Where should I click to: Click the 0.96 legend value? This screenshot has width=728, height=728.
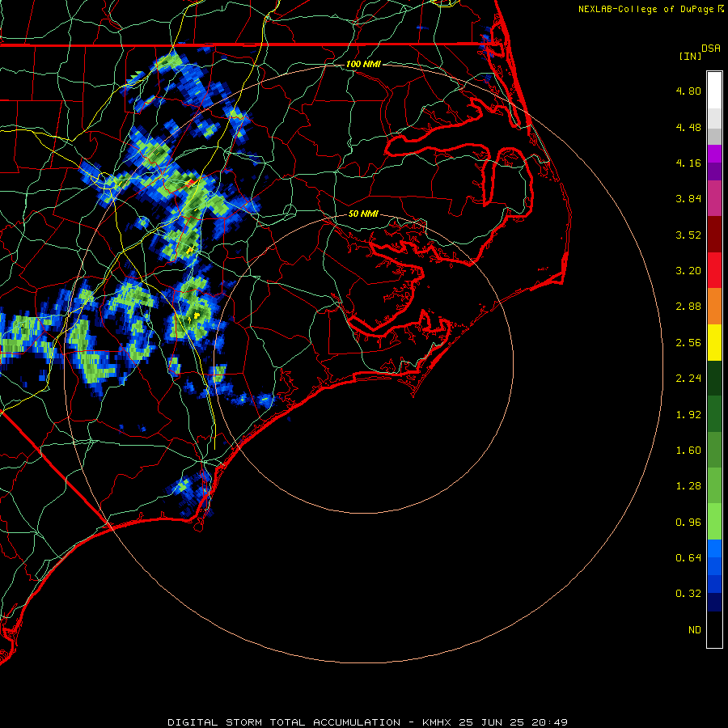click(x=688, y=523)
